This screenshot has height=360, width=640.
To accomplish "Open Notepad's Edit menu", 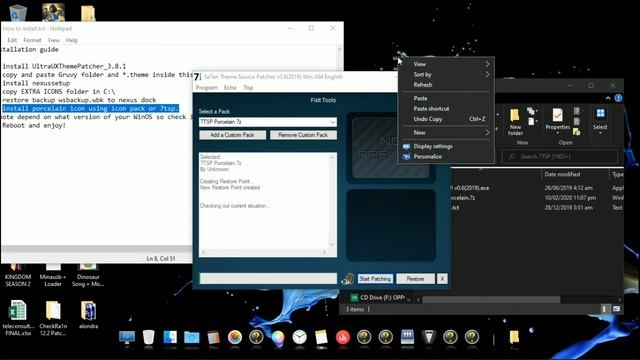I will click(12, 40).
